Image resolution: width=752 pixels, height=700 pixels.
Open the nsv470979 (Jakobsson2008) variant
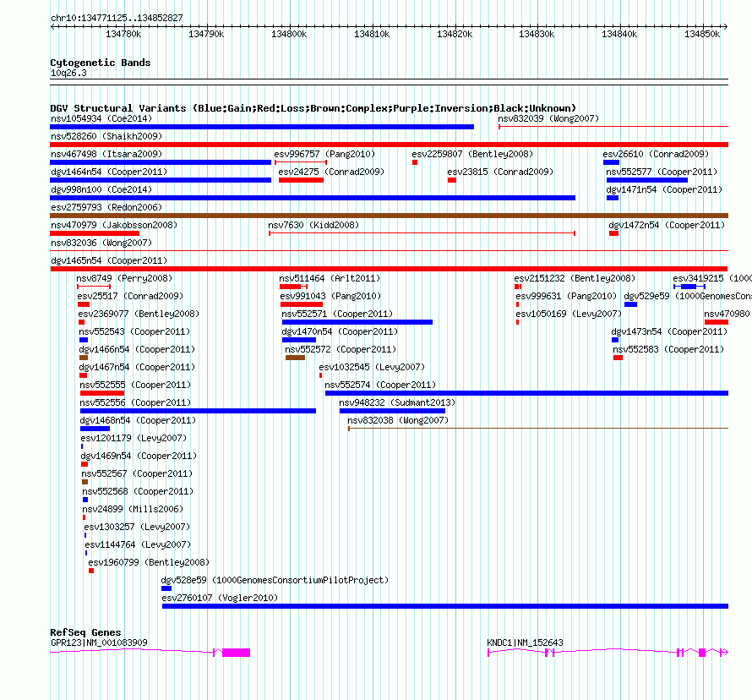tap(114, 225)
